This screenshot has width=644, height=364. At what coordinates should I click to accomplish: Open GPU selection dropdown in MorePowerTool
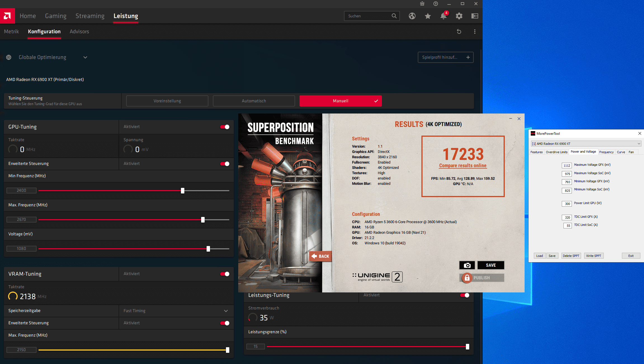pyautogui.click(x=586, y=144)
